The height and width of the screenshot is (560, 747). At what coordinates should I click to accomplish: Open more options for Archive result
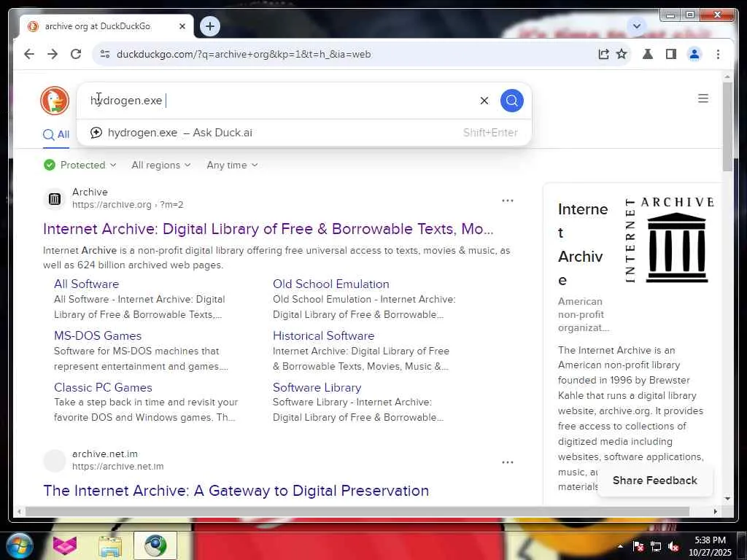tap(508, 201)
